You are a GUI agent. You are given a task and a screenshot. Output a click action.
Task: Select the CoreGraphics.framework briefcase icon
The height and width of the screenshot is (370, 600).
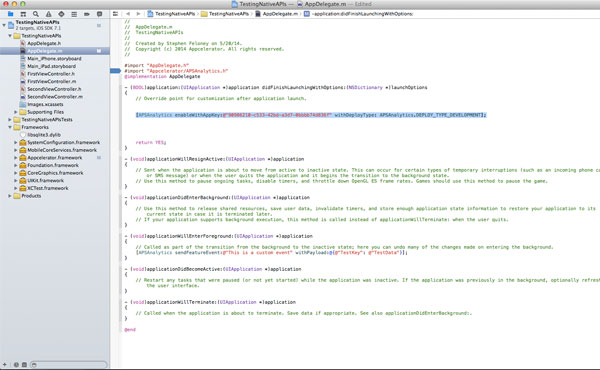tap(23, 173)
